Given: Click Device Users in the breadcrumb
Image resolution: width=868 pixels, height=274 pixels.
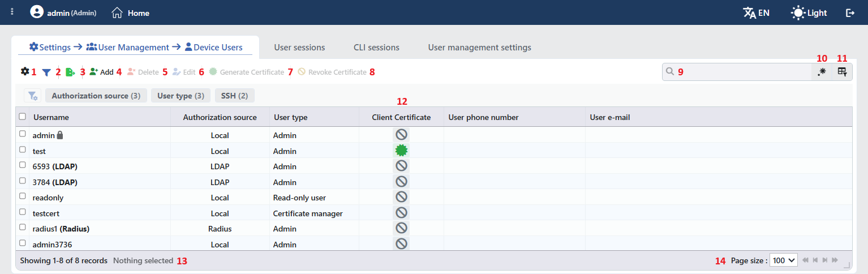Looking at the screenshot, I should click(213, 48).
